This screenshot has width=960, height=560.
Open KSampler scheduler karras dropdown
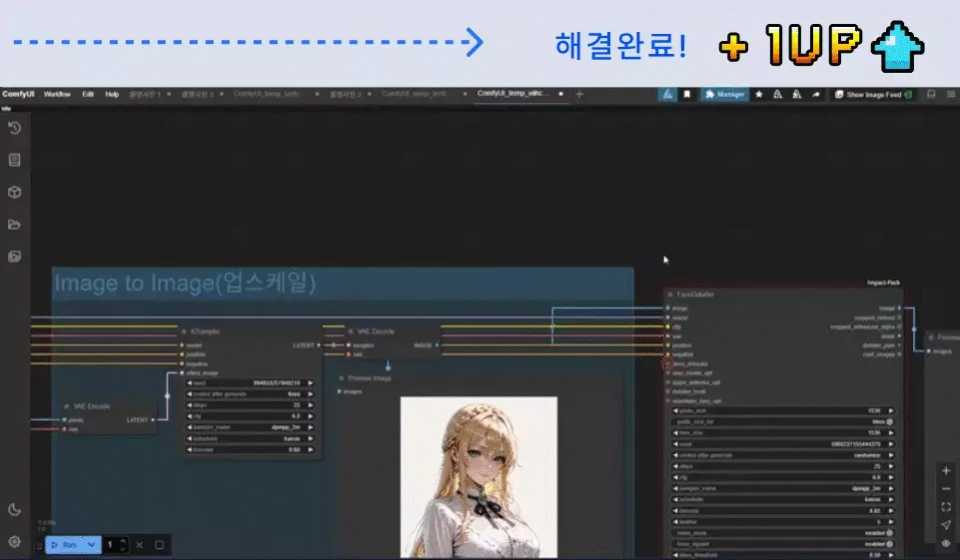pos(250,438)
